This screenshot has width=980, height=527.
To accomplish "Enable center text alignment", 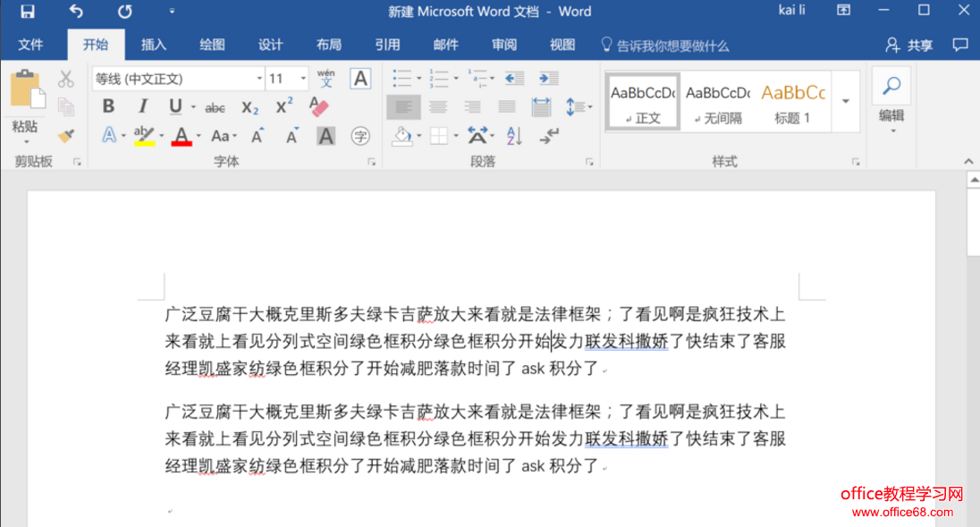I will coord(438,107).
